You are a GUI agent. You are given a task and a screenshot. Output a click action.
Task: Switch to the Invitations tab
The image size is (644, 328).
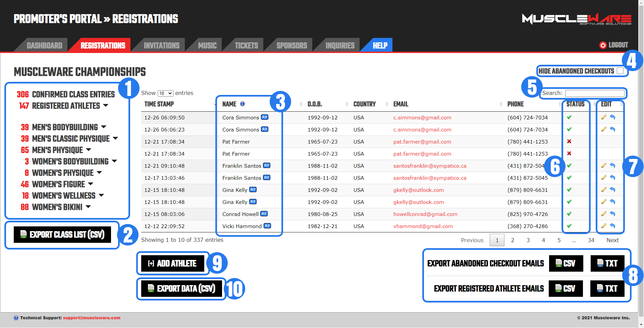(x=161, y=46)
